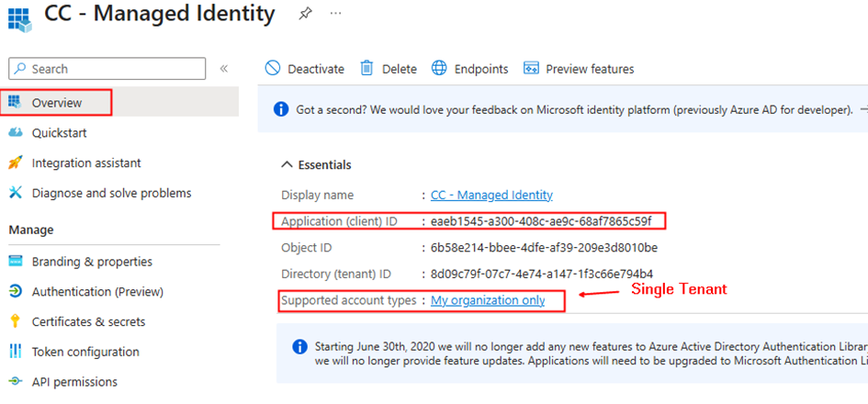Image resolution: width=868 pixels, height=404 pixels.
Task: Click the Quickstart cloud icon
Action: coord(16,133)
